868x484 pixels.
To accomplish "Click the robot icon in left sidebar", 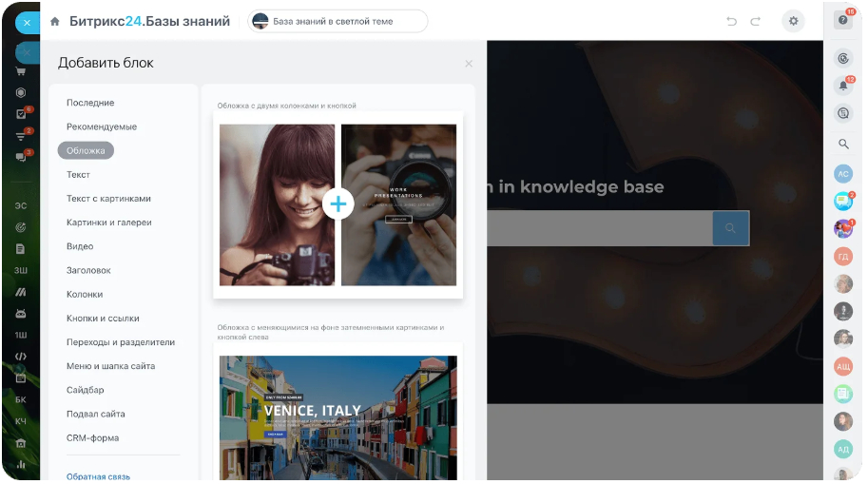I will 21,314.
